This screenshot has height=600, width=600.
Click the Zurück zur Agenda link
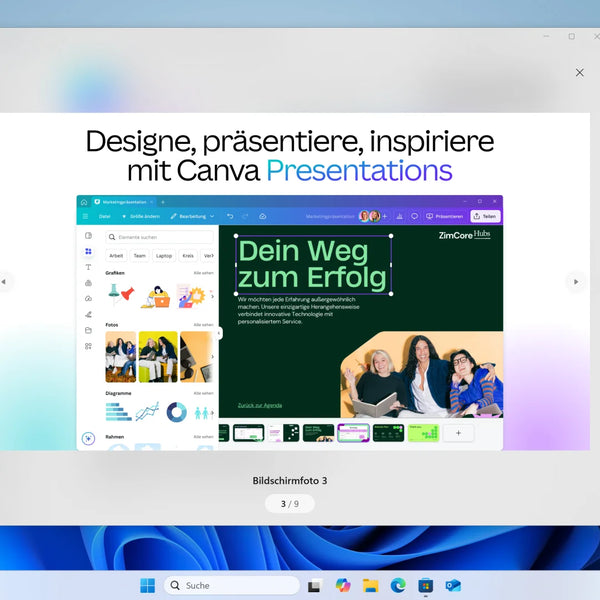pyautogui.click(x=260, y=405)
